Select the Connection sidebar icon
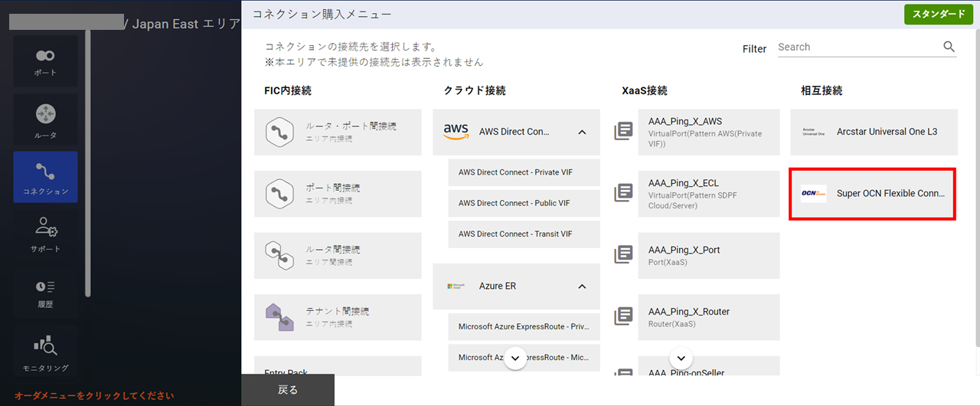This screenshot has height=406, width=980. click(45, 177)
